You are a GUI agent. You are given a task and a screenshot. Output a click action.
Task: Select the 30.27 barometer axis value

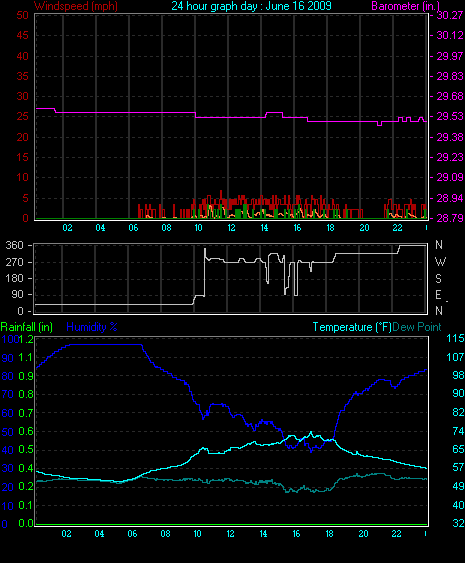(x=450, y=15)
